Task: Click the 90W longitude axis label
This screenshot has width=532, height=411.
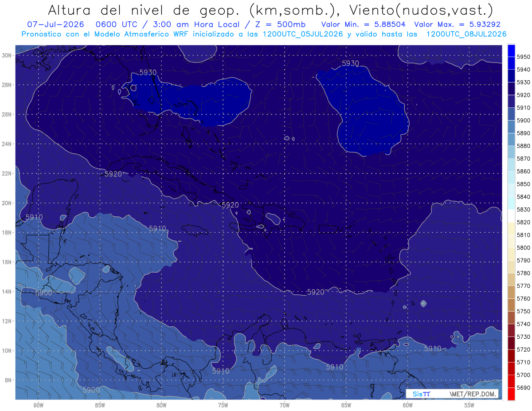Action: click(38, 405)
